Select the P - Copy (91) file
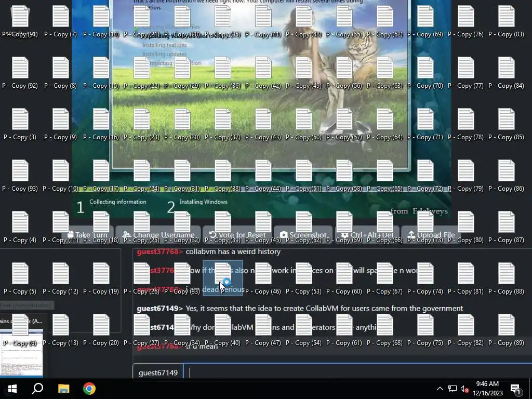532x399 pixels. (x=20, y=21)
